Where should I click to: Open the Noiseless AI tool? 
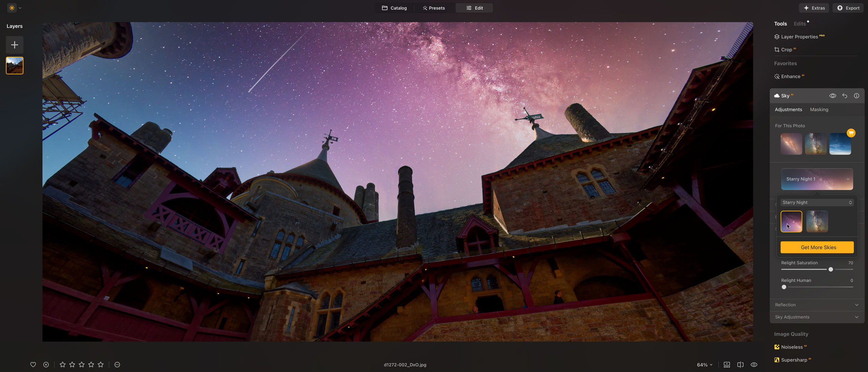pyautogui.click(x=791, y=347)
